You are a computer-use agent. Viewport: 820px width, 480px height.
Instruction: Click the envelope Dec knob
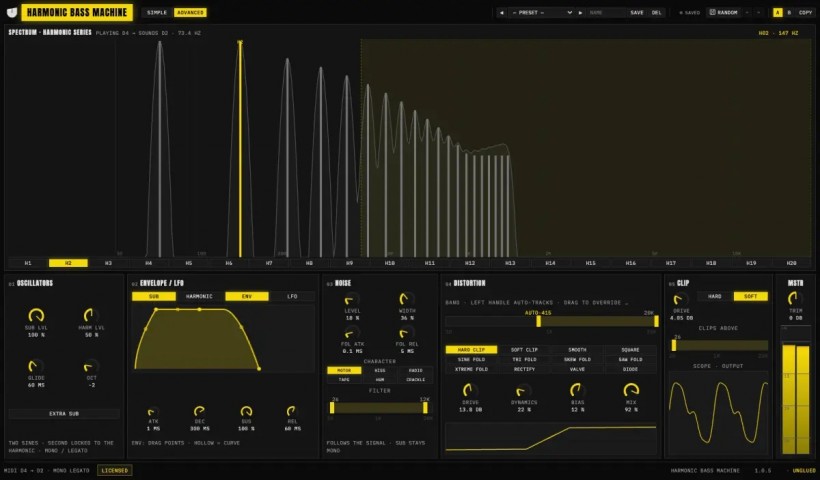click(199, 412)
